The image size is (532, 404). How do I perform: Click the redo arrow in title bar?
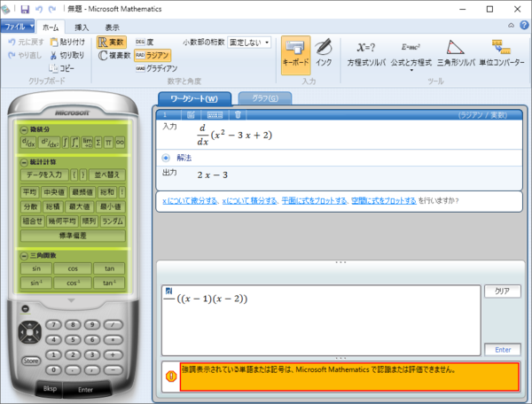[52, 9]
